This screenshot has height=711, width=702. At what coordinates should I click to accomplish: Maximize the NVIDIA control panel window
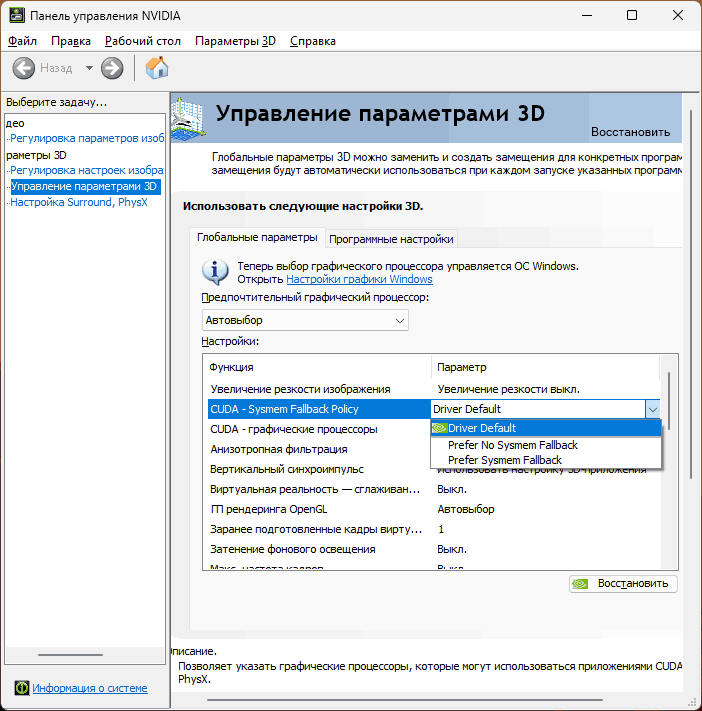(632, 15)
